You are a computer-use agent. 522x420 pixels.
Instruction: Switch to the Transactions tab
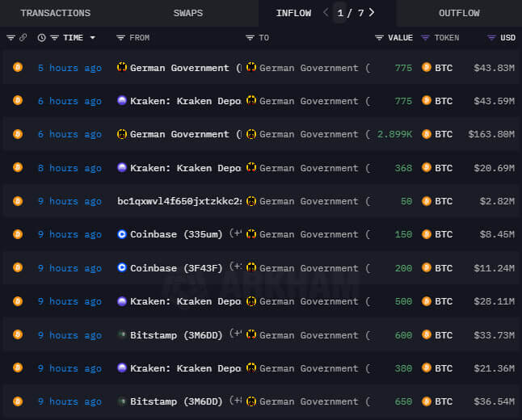[56, 13]
